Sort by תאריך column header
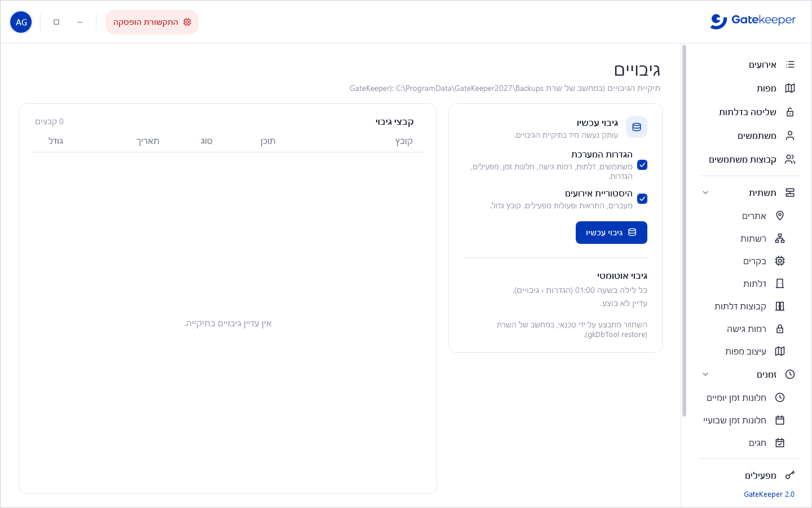 pos(148,141)
